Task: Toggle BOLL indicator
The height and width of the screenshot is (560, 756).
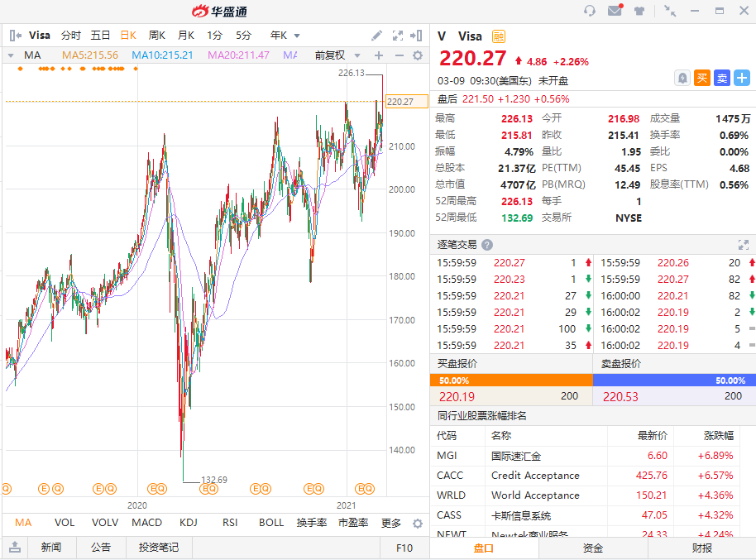Action: [x=271, y=523]
